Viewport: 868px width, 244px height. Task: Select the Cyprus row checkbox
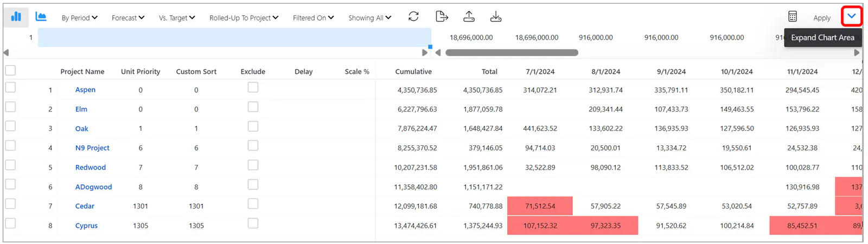pos(10,223)
